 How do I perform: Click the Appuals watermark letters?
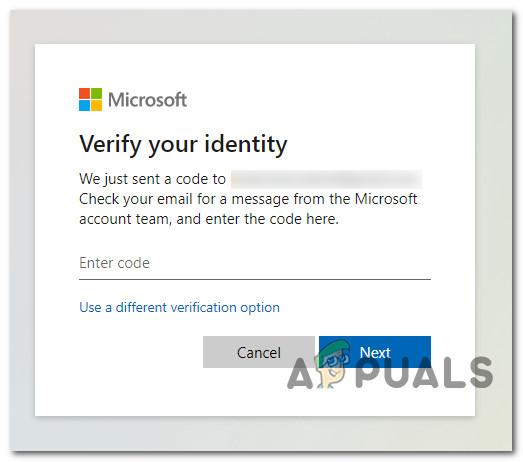390,373
